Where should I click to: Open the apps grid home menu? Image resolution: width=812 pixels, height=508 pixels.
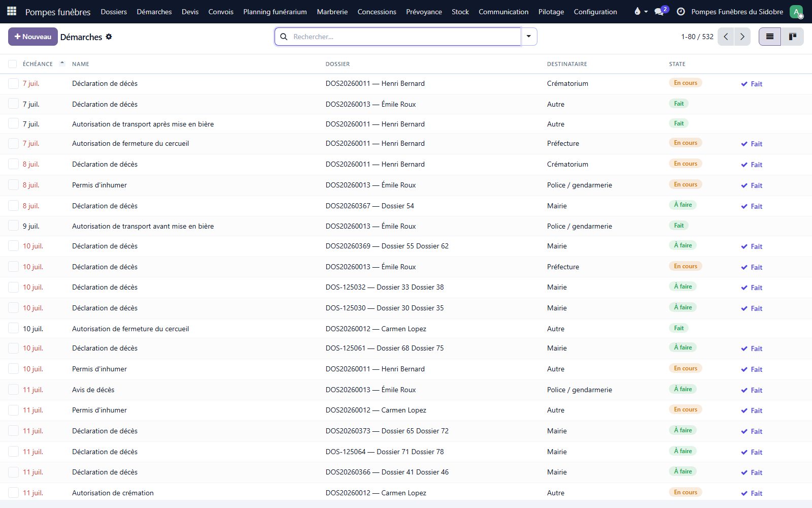click(12, 11)
